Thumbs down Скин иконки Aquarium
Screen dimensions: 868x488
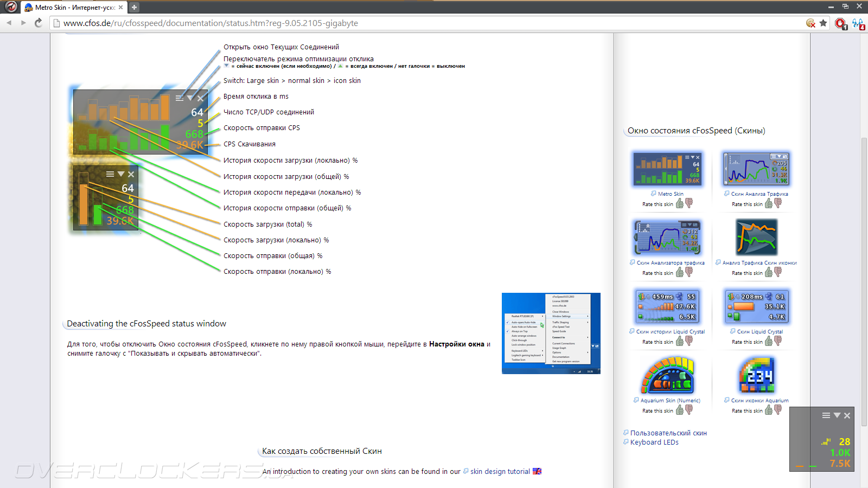(778, 410)
